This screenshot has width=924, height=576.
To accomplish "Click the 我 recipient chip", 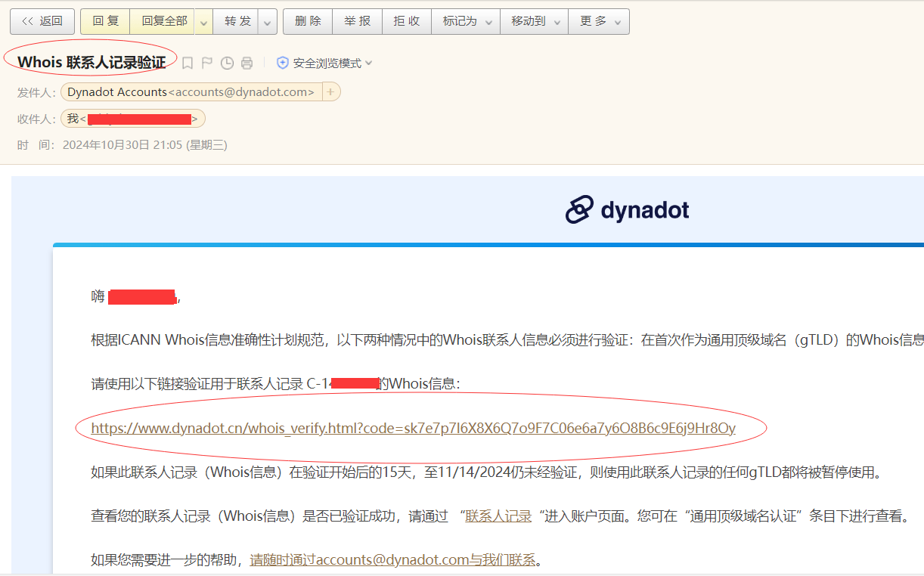I will click(x=133, y=119).
